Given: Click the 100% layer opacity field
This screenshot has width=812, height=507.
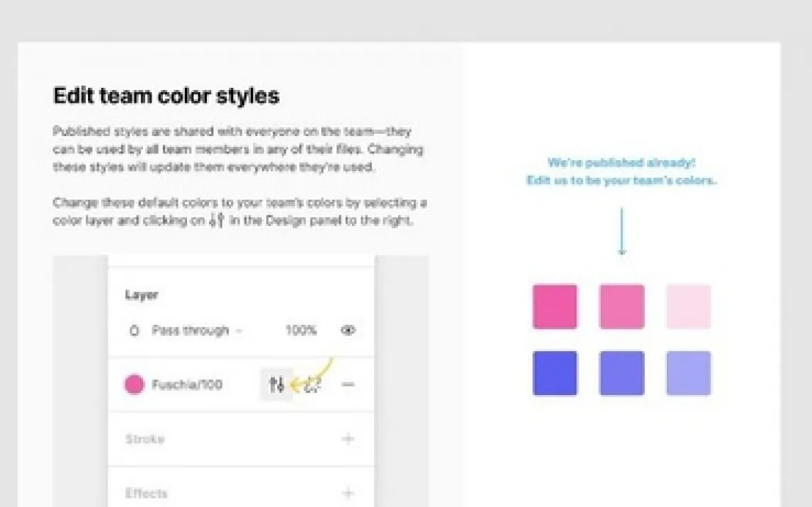Looking at the screenshot, I should (x=301, y=331).
